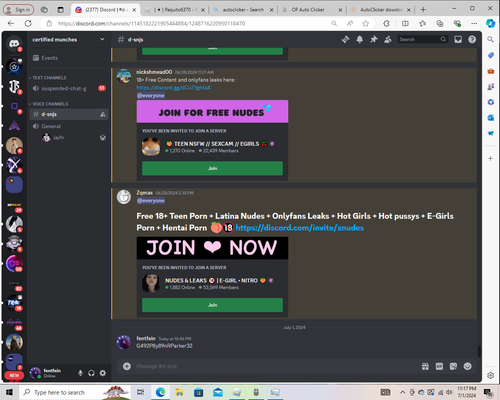Viewport: 500px width, 400px height.
Task: Switch to autoclicker - Search tab
Action: (x=243, y=10)
